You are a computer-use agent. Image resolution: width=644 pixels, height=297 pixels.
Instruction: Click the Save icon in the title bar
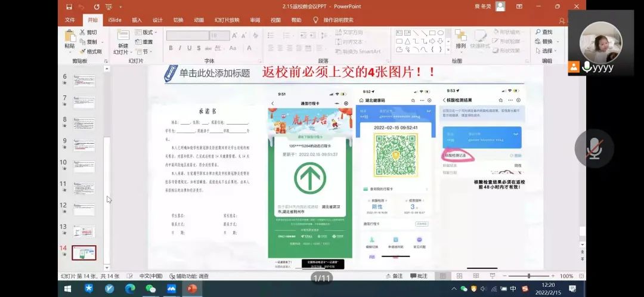click(70, 6)
